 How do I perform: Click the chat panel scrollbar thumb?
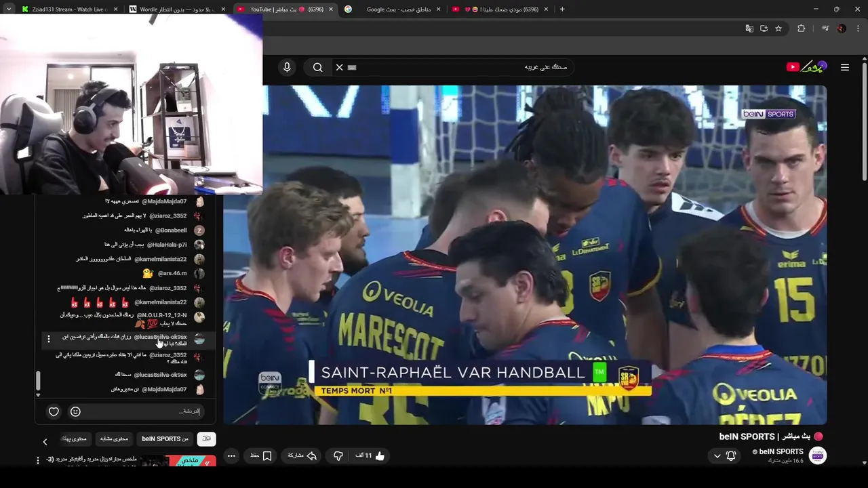coord(38,381)
